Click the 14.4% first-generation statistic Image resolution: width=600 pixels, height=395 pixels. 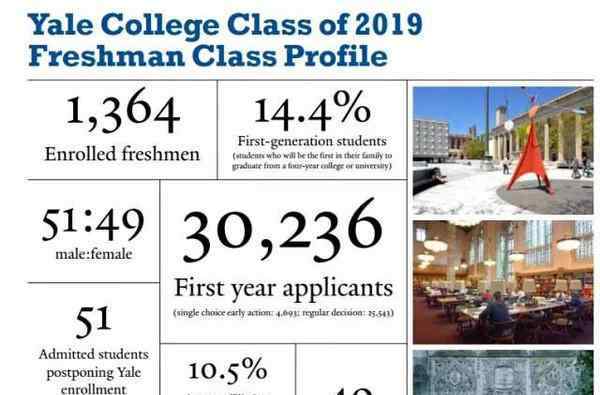point(312,111)
